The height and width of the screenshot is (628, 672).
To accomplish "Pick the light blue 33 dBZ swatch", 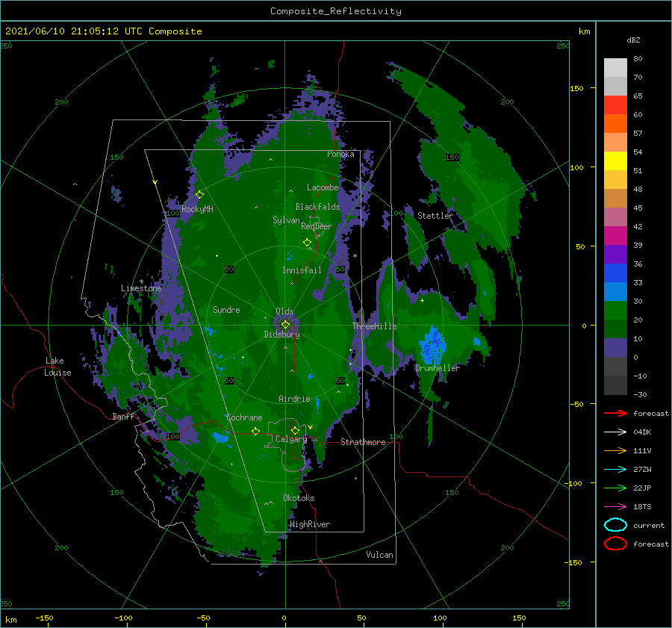I will (615, 291).
